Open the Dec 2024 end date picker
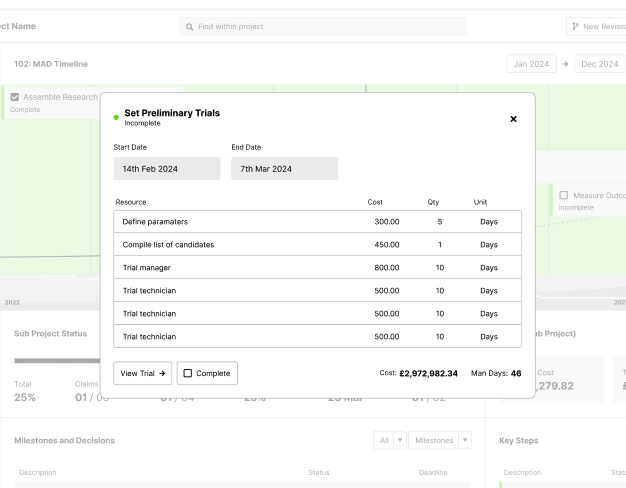 [600, 64]
